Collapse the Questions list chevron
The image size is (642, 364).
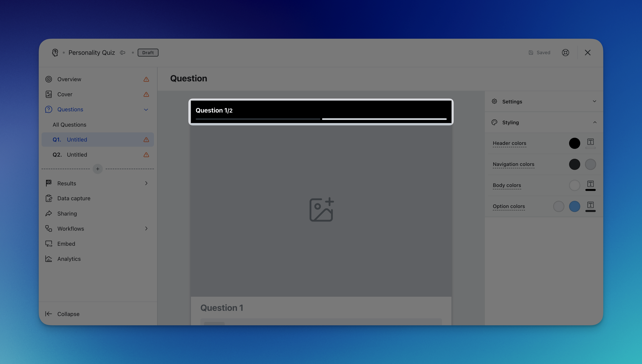coord(146,110)
